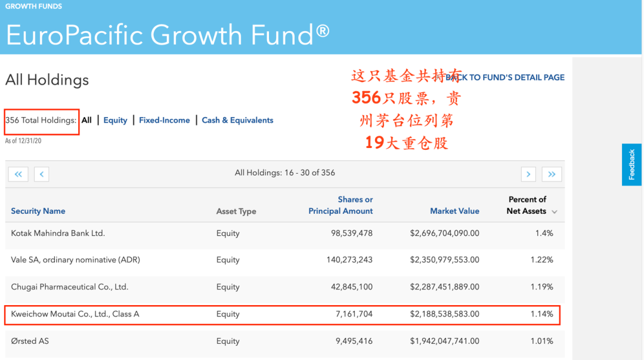Jump to last page of holdings
The width and height of the screenshot is (644, 360).
tap(552, 174)
